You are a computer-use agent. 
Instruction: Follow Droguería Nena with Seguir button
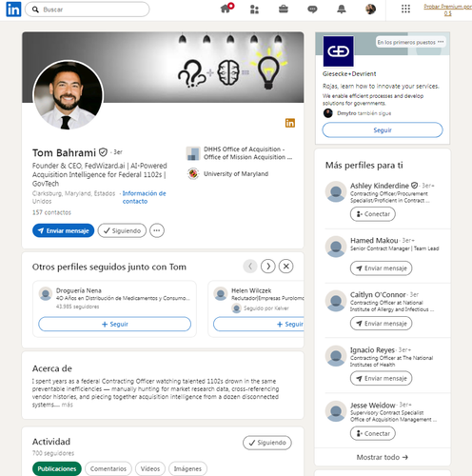point(114,324)
